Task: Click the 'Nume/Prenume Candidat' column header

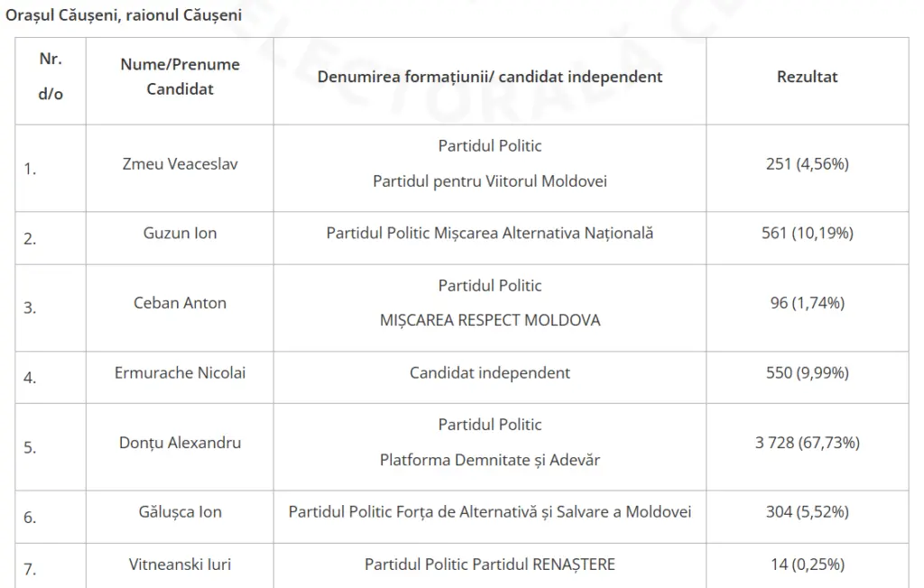Action: pyautogui.click(x=180, y=77)
